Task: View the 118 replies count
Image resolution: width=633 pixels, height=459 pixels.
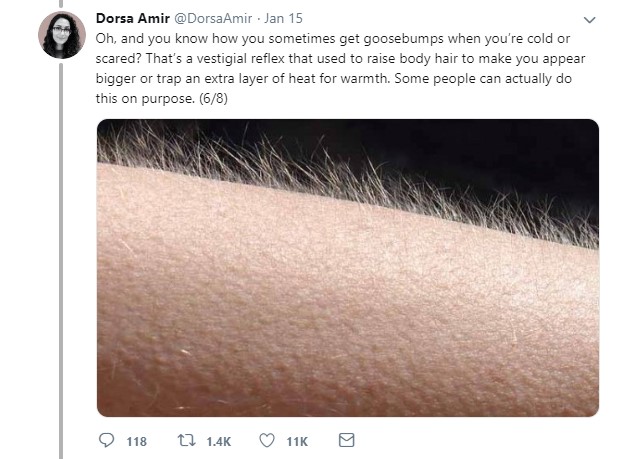Action: pyautogui.click(x=136, y=442)
